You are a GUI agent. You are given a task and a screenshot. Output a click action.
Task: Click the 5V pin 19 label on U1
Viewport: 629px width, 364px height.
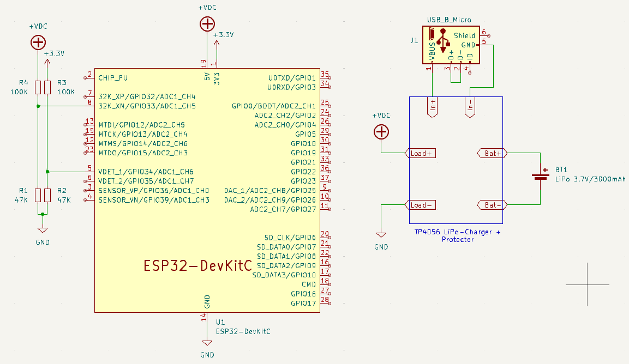click(207, 76)
